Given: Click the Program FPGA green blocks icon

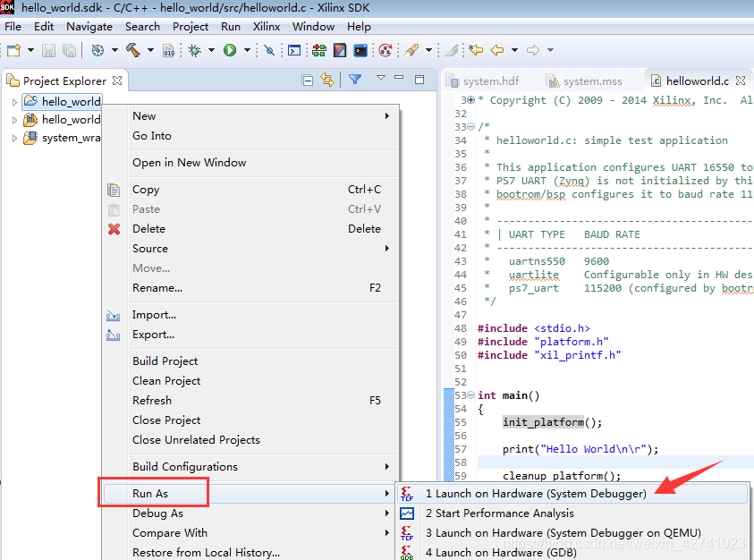Looking at the screenshot, I should click(x=318, y=50).
